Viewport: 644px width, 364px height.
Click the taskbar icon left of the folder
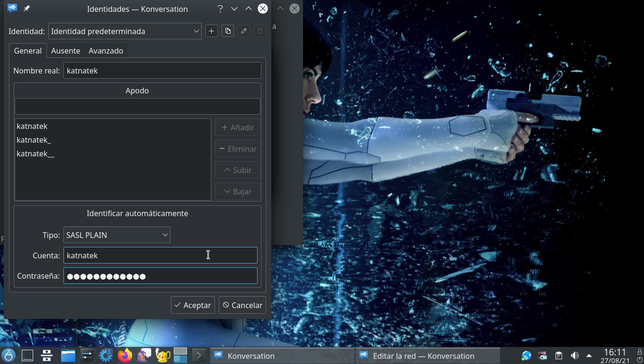(x=47, y=355)
